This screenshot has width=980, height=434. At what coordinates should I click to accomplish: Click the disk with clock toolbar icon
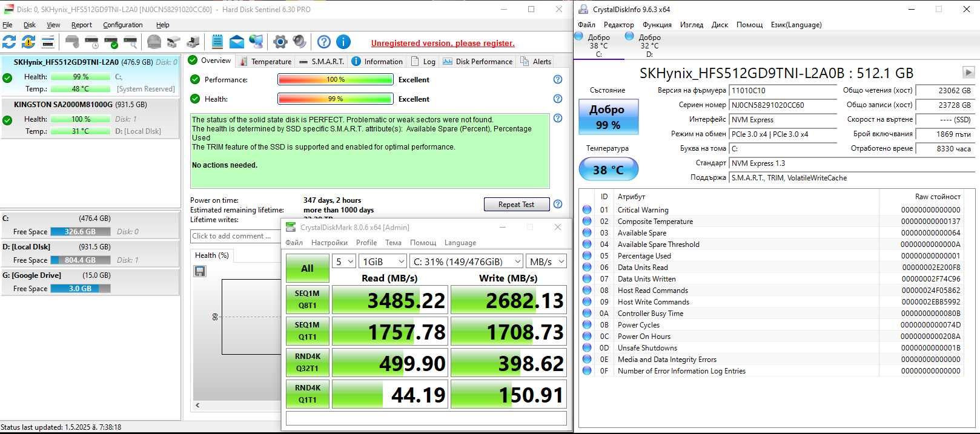click(x=91, y=42)
